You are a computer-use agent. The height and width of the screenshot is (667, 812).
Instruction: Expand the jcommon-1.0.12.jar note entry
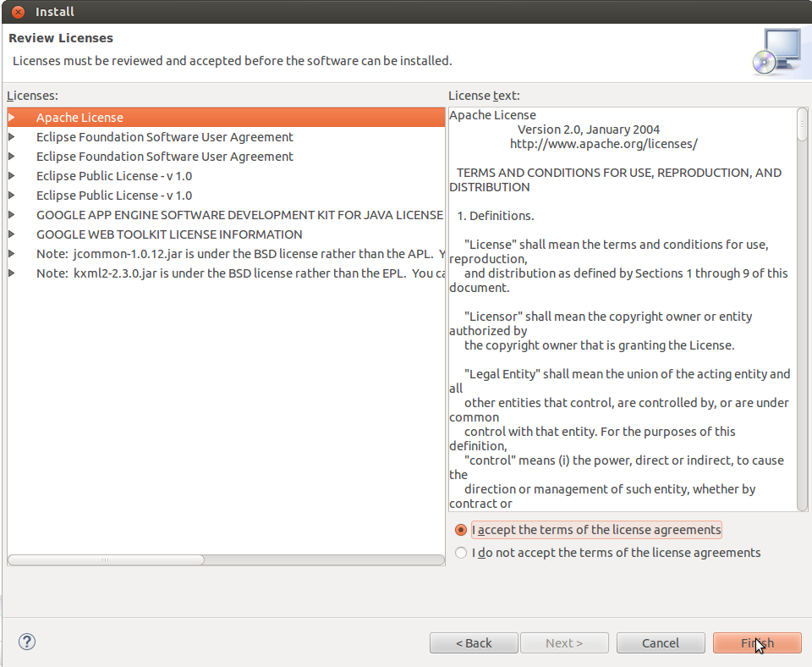12,254
